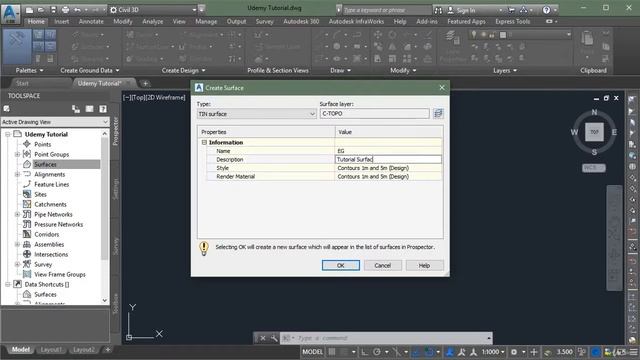The width and height of the screenshot is (640, 360).
Task: Open the Civil 3D workspace dropdown
Action: tap(154, 9)
